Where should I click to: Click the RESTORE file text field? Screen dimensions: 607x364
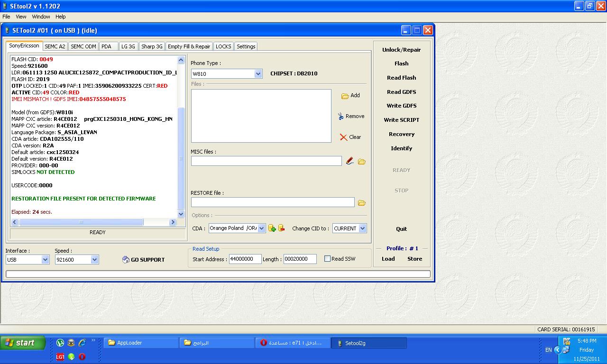point(273,202)
